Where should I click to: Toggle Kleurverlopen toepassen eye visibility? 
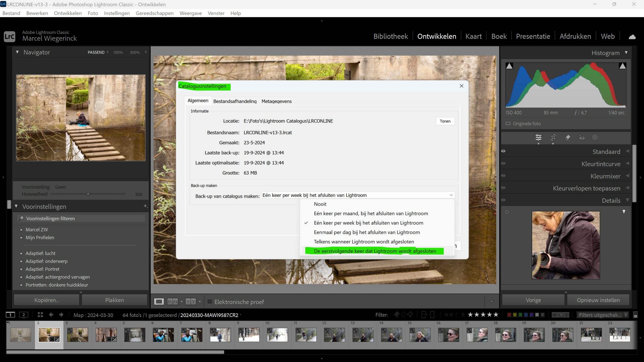(x=503, y=188)
